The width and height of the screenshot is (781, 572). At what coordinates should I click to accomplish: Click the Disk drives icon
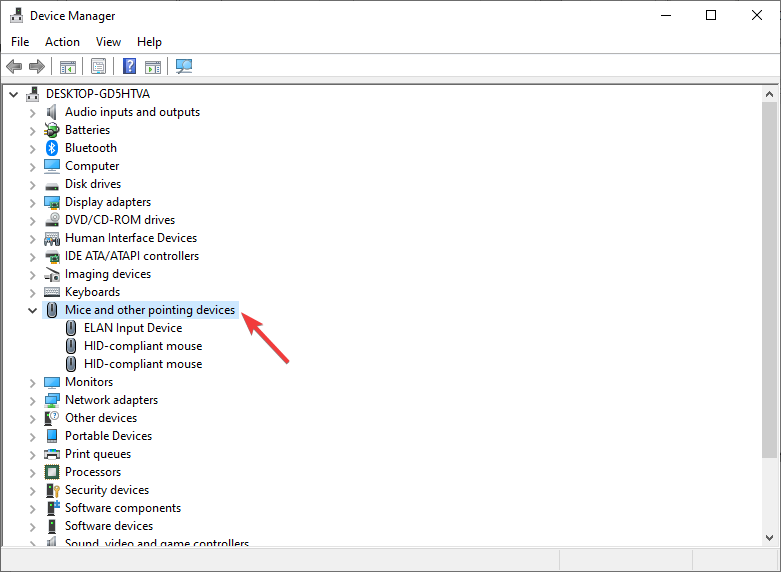52,186
